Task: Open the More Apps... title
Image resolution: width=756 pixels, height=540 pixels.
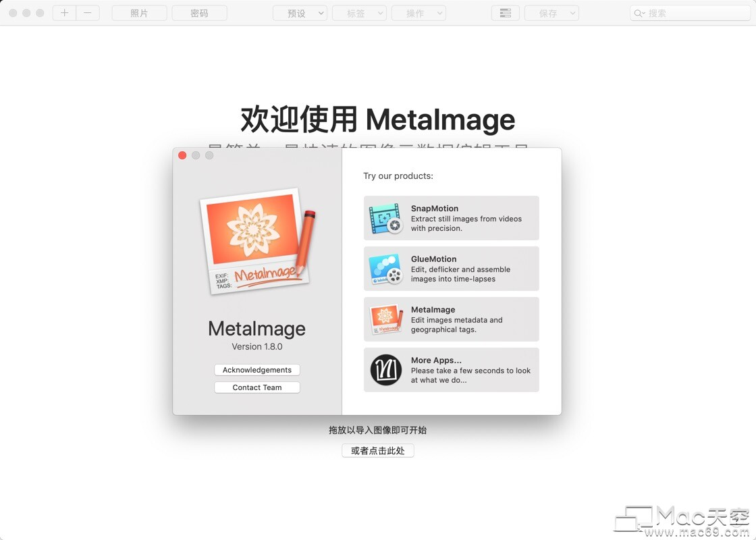Action: pos(436,360)
